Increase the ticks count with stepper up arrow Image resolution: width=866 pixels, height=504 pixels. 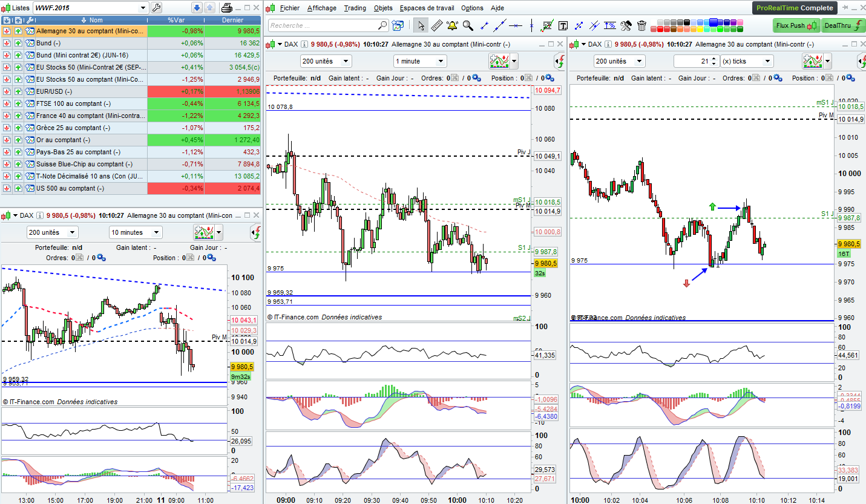point(713,59)
